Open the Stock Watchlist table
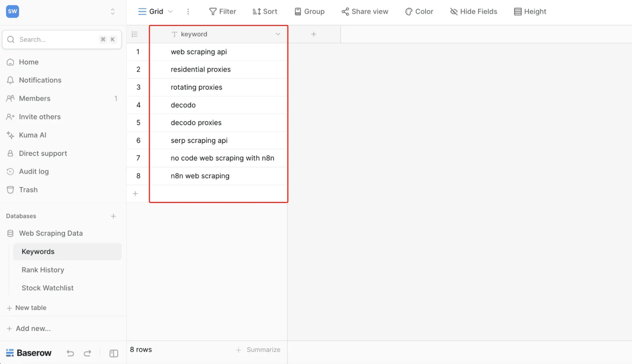632x364 pixels. tap(47, 288)
